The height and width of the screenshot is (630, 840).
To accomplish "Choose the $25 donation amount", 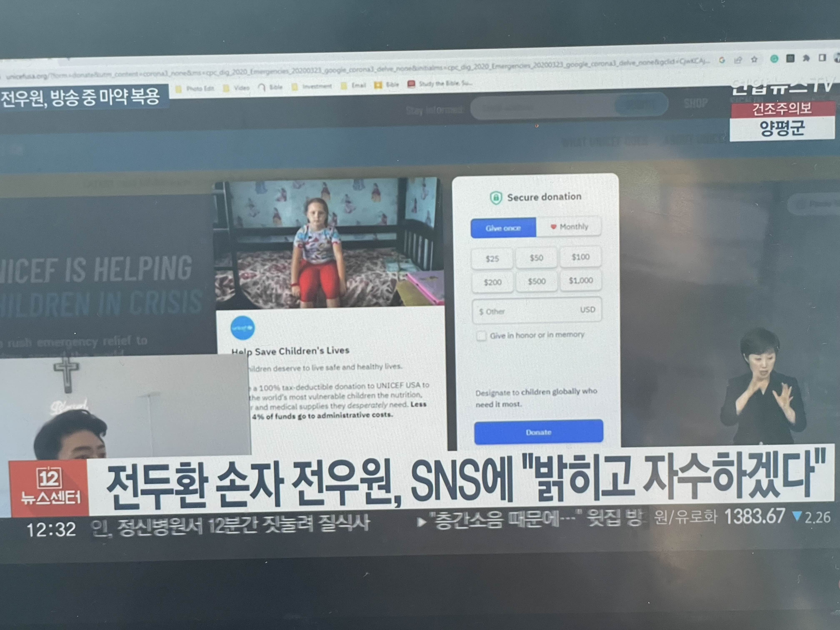I will 492,259.
